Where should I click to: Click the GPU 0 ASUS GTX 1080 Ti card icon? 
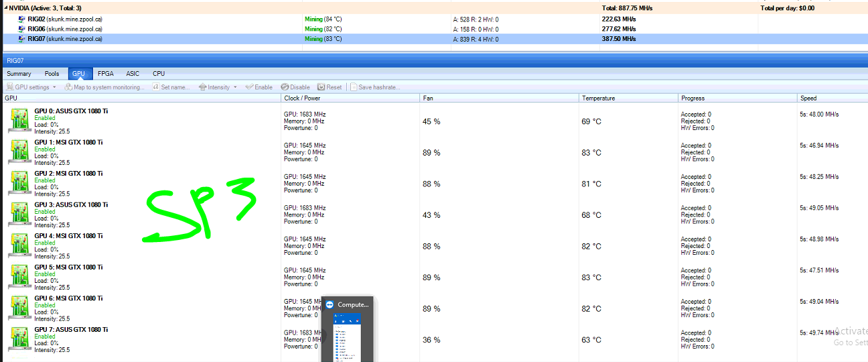point(19,121)
